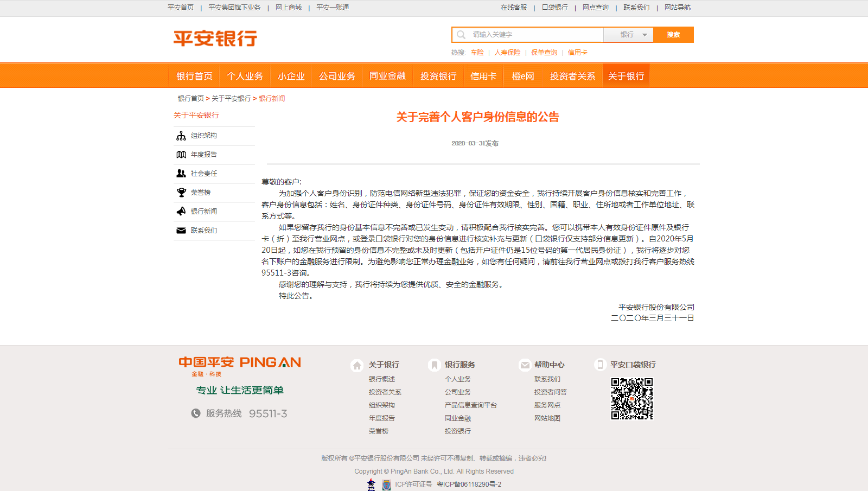The image size is (868, 491).
Task: Click hot search term 人寿保险
Action: pyautogui.click(x=507, y=53)
